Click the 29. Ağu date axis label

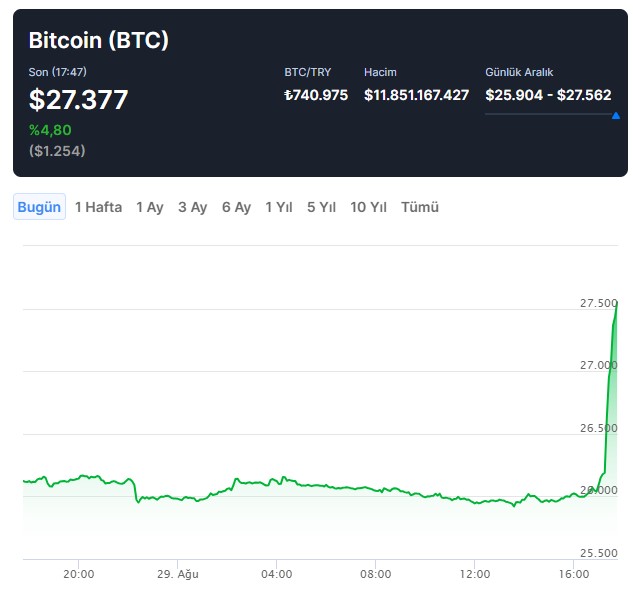point(178,574)
